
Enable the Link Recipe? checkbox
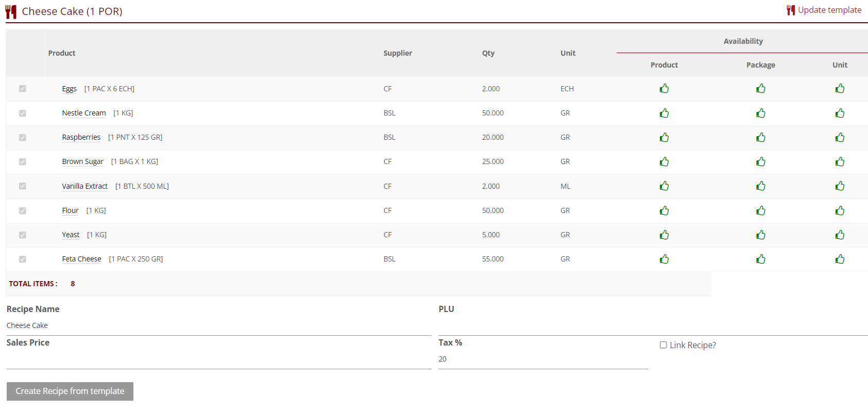pos(663,345)
